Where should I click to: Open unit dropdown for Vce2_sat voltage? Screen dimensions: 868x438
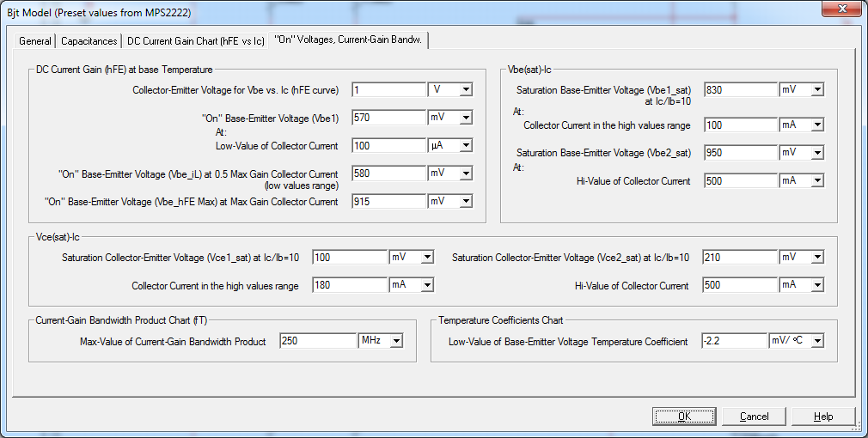coord(817,257)
